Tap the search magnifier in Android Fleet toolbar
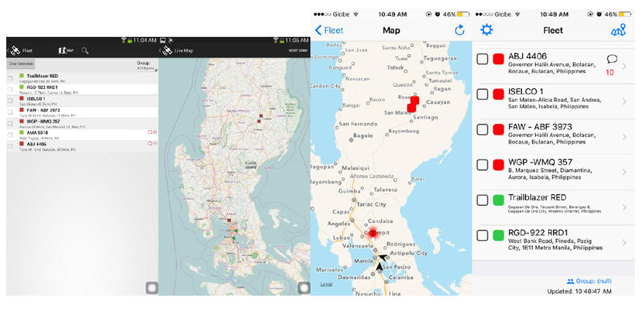644x314 pixels. click(x=84, y=51)
